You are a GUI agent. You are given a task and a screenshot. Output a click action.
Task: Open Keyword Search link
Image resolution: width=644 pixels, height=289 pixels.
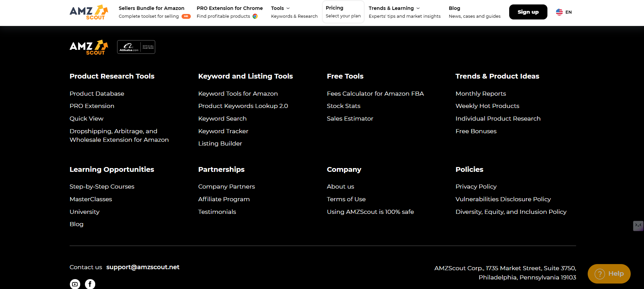[222, 119]
